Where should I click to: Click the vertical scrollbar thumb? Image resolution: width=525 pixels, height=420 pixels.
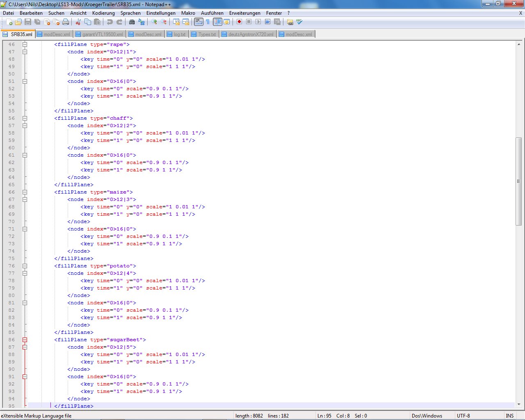[518, 181]
